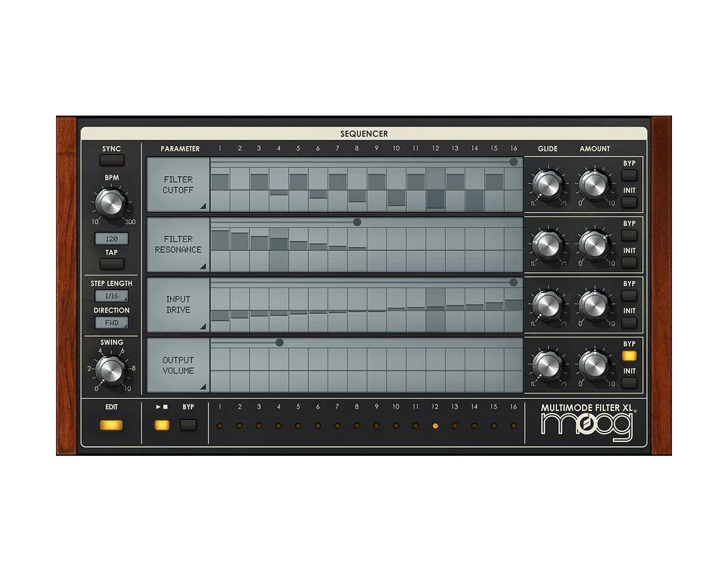Open the Direction FWD dropdown
This screenshot has height=572, width=728.
pos(111,322)
